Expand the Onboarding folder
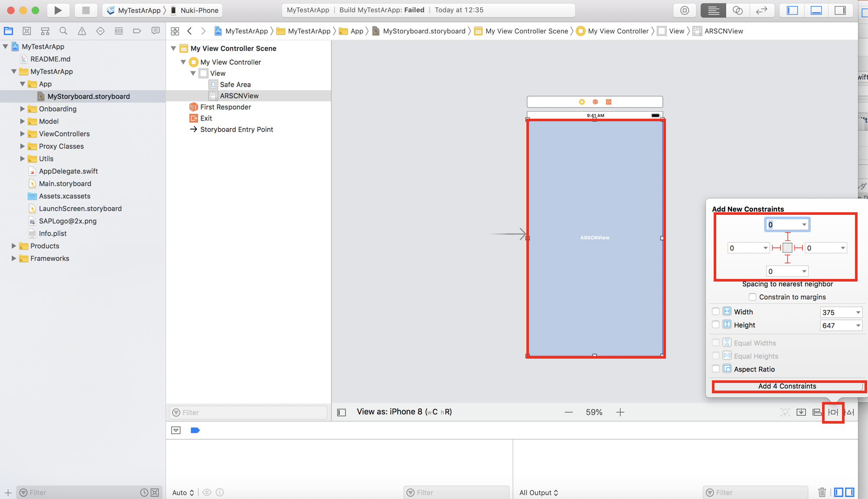The image size is (868, 499). (x=22, y=109)
